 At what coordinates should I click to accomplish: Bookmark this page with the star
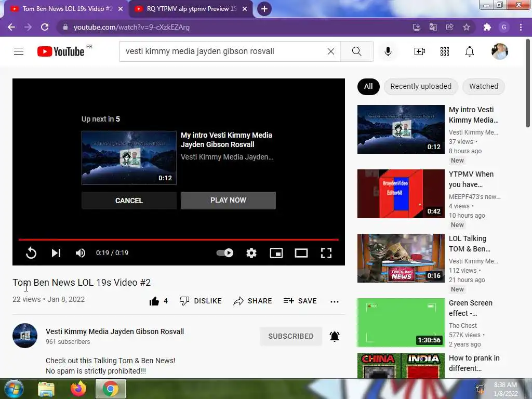(467, 27)
